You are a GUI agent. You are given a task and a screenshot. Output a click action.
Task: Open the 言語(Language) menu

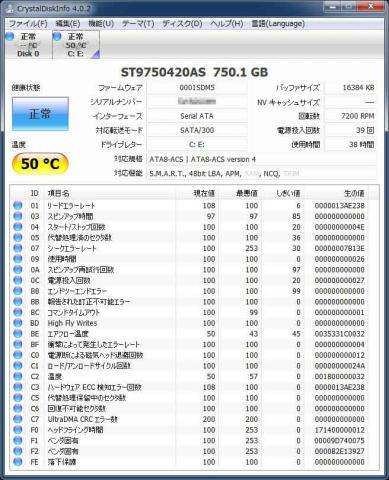pos(278,24)
